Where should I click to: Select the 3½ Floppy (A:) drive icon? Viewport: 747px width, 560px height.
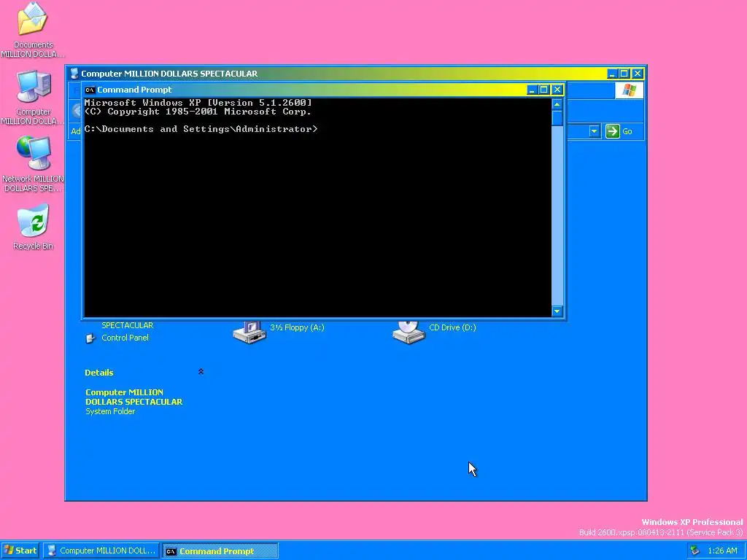[249, 332]
